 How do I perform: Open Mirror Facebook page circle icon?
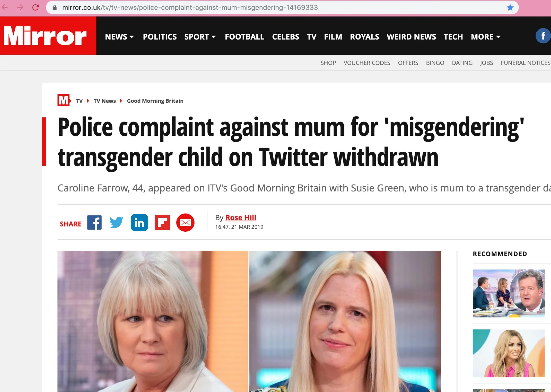[543, 36]
